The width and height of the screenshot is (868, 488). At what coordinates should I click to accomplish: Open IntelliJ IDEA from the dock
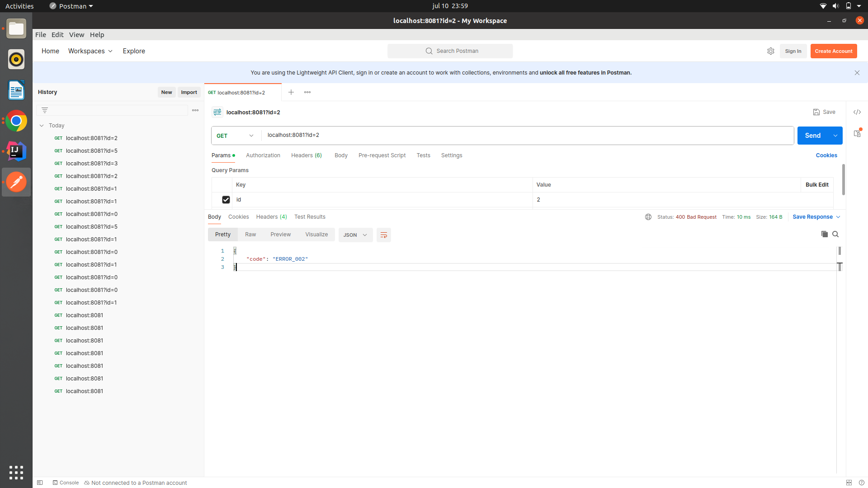(16, 151)
